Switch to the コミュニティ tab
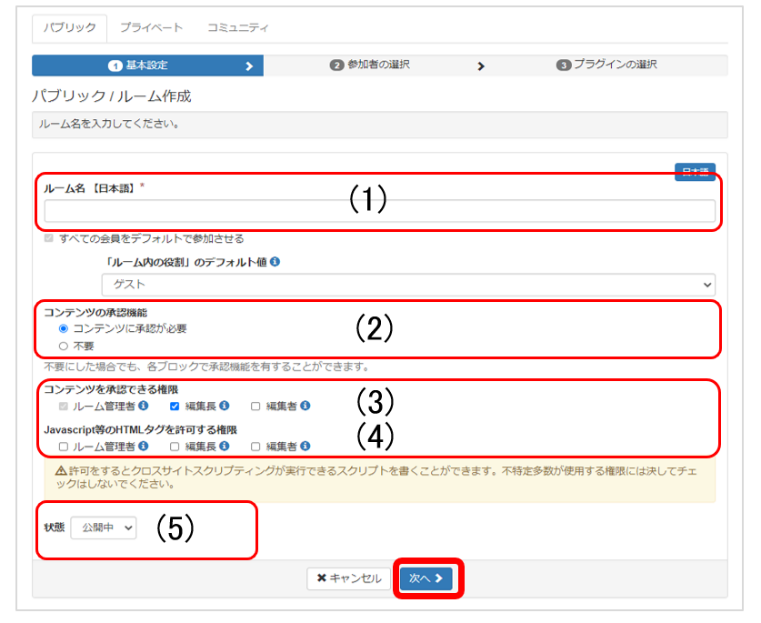Viewport: 761px width, 623px height. (236, 28)
